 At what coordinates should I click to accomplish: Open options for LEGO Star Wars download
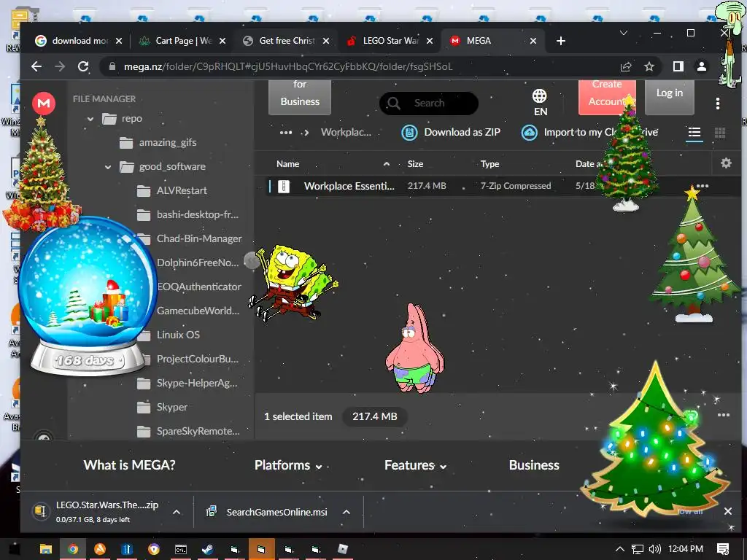177,512
